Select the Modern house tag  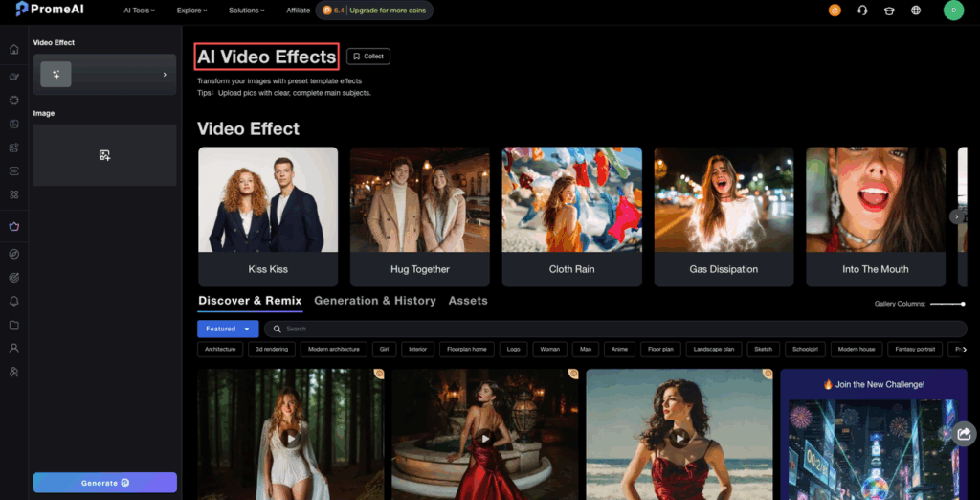click(857, 350)
